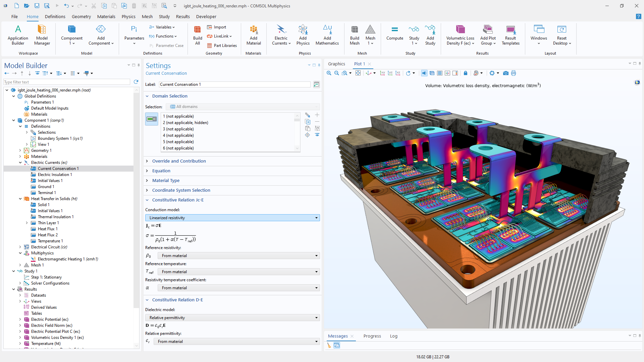Click the Import geometry button

217,27
